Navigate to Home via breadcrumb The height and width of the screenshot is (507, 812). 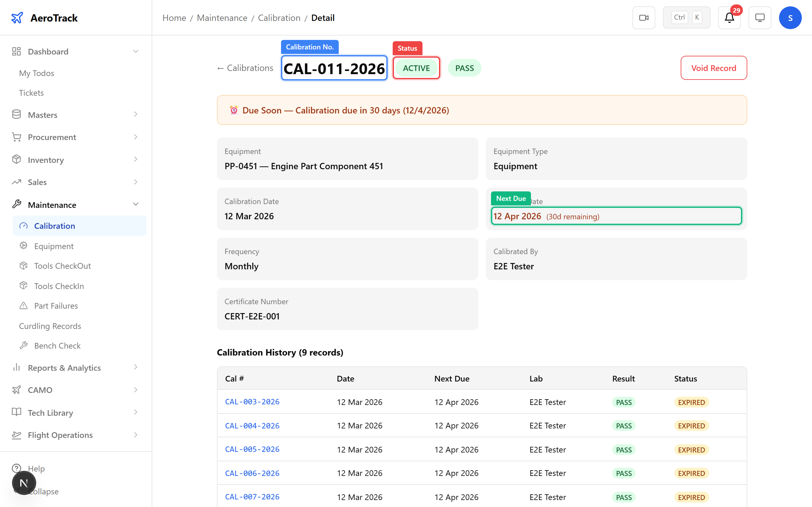point(174,18)
